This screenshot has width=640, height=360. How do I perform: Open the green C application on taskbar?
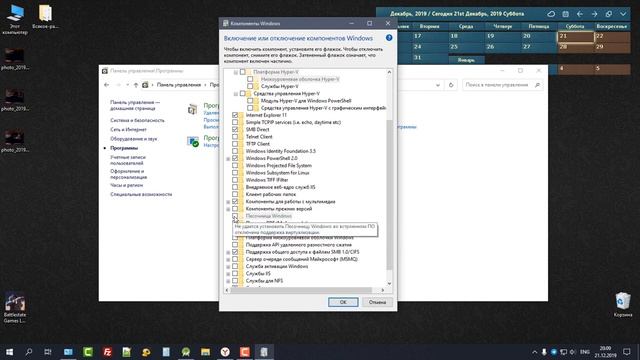point(88,352)
